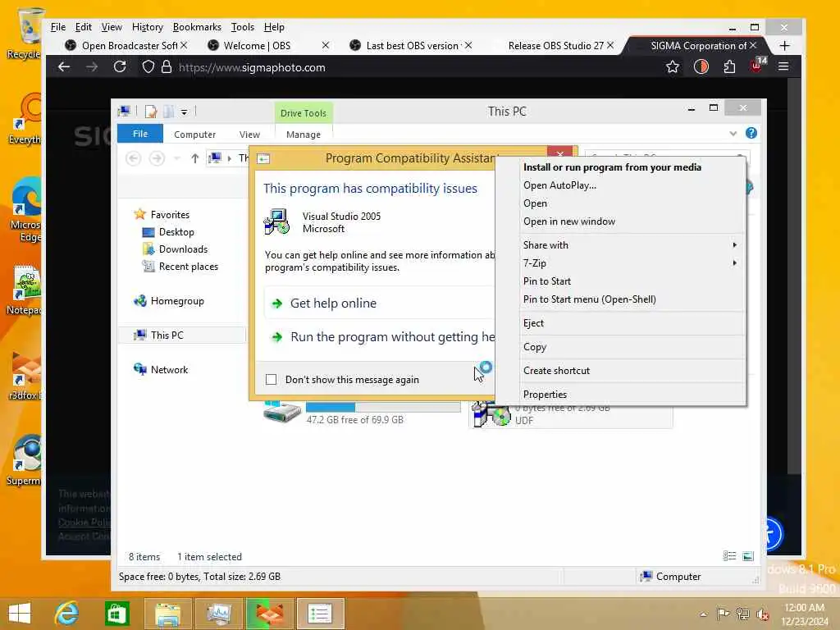The width and height of the screenshot is (840, 630).
Task: Open uBlock icon showing 14 badge
Action: click(x=757, y=66)
